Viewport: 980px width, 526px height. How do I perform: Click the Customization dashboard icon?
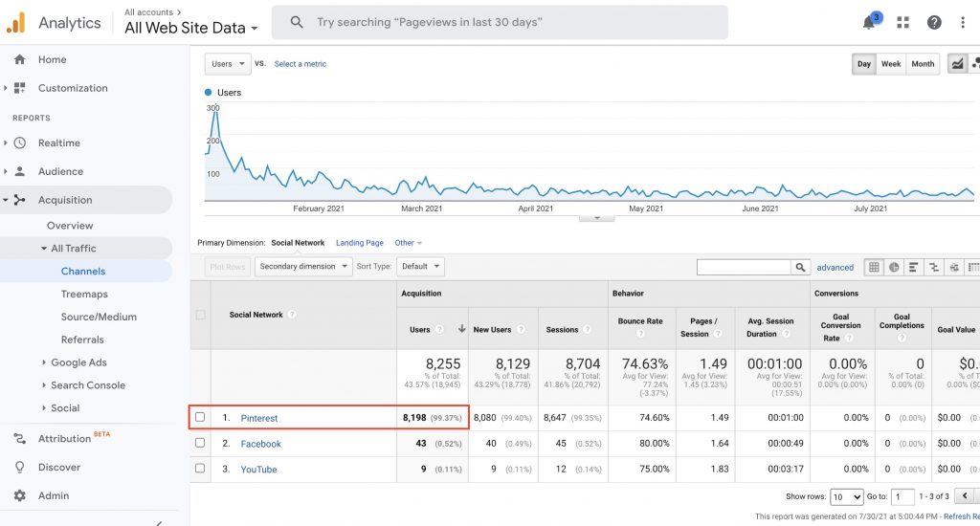20,88
